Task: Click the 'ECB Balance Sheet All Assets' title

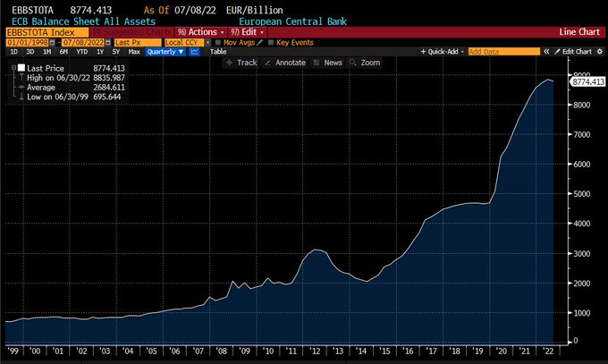Action: point(84,21)
